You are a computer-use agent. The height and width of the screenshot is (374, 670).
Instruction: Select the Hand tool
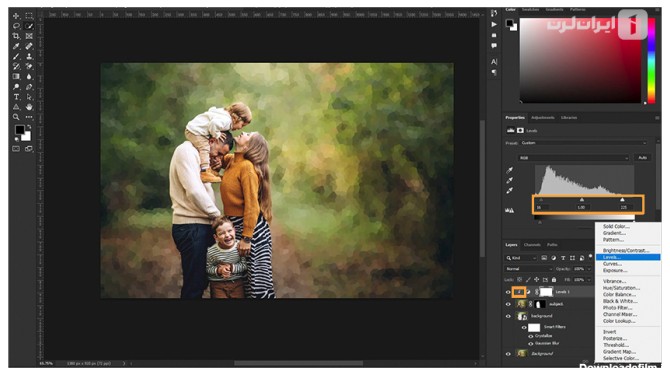pos(29,107)
